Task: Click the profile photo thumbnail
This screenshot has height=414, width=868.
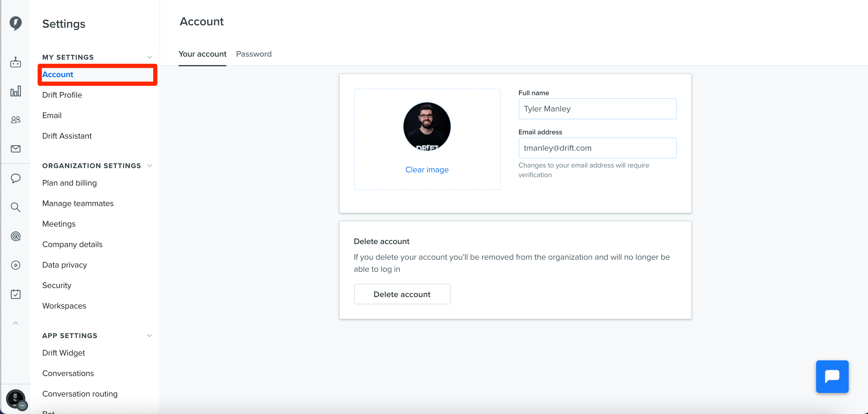Action: (427, 126)
